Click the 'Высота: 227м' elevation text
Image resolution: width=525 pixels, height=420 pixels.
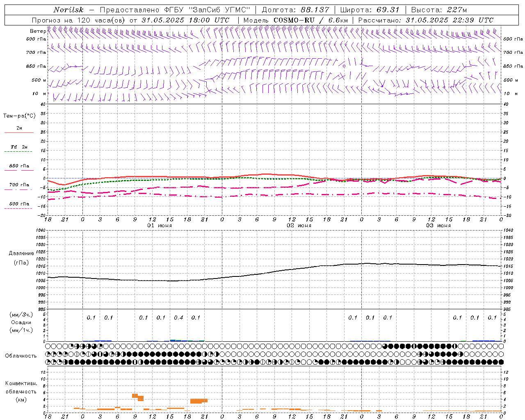[439, 10]
